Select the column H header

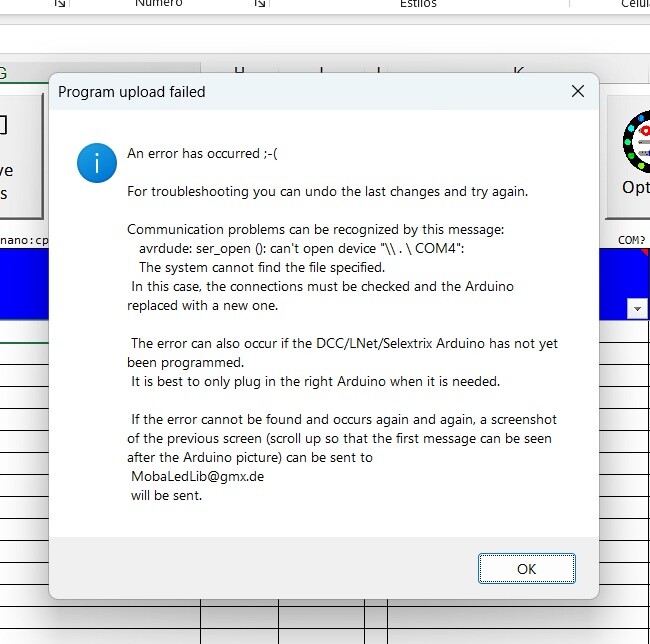(x=239, y=71)
